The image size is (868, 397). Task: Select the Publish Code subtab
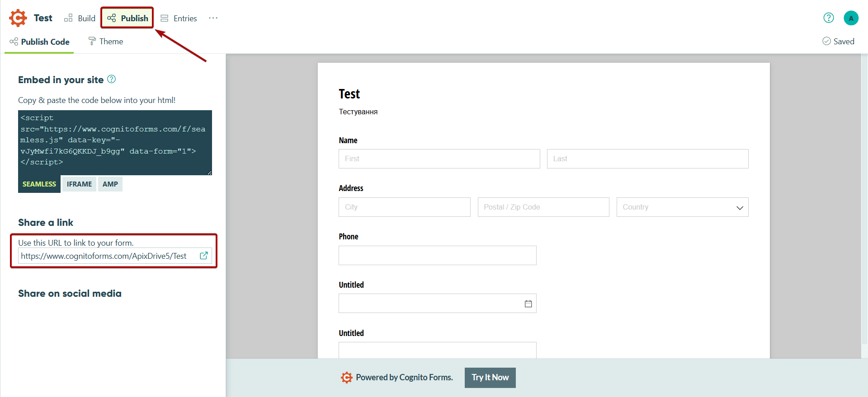coord(39,42)
